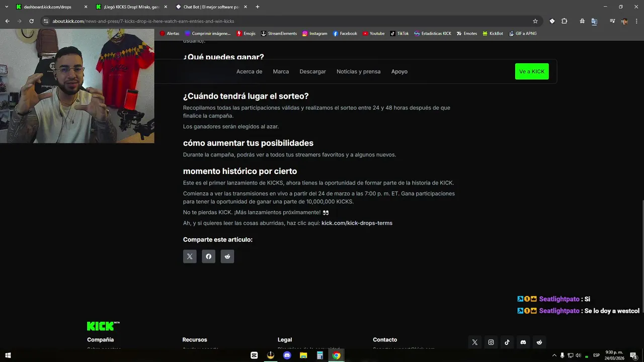This screenshot has width=644, height=362.
Task: Open File Explorer from the taskbar
Action: point(303,355)
